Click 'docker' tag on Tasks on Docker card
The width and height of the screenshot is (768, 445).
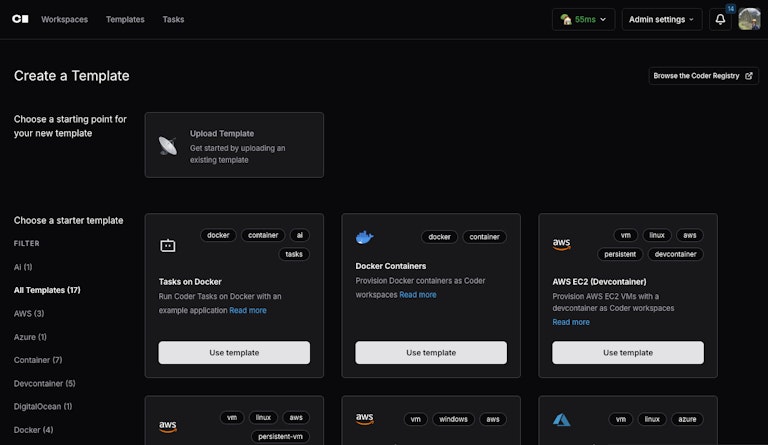point(218,235)
